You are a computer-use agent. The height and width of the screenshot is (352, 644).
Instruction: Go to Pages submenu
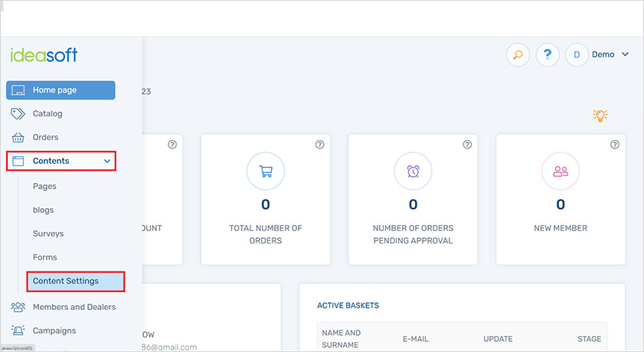pyautogui.click(x=44, y=186)
